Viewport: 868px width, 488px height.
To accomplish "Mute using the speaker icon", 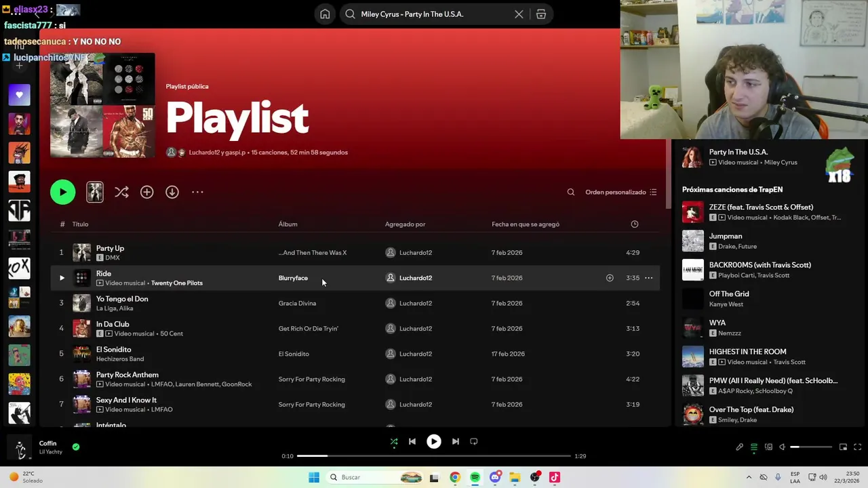I will pos(782,447).
